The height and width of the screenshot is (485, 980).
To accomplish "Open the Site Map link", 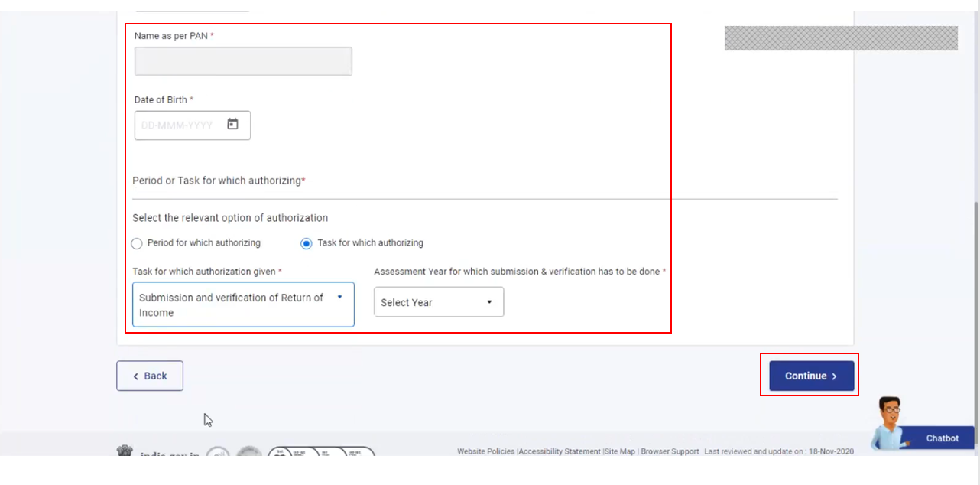I will (x=620, y=451).
